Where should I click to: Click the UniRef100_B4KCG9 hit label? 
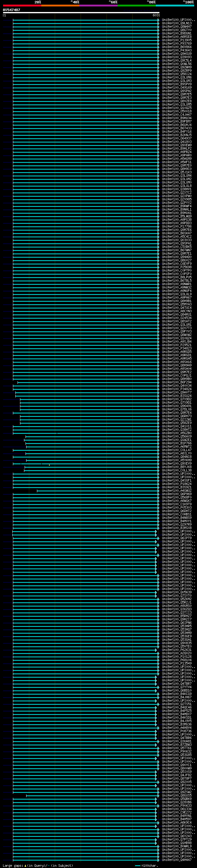(177, 694)
